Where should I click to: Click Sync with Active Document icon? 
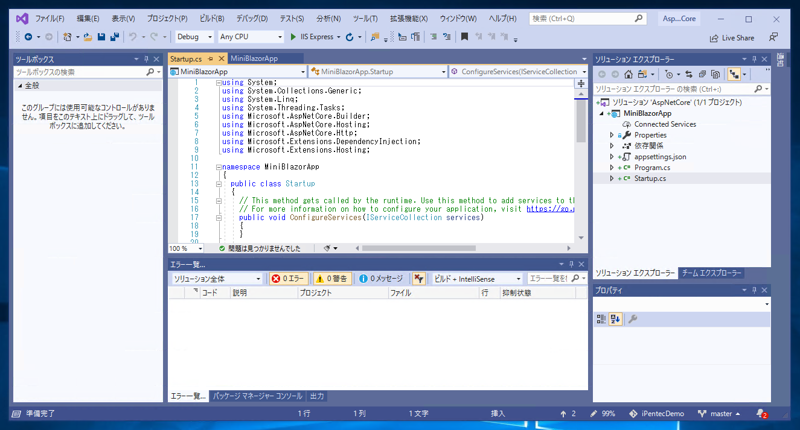click(x=689, y=74)
